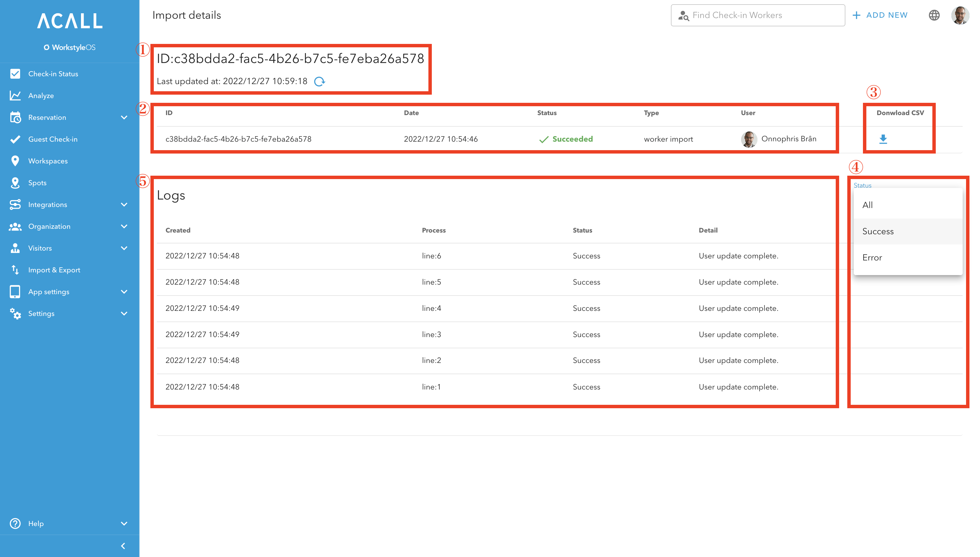Image resolution: width=980 pixels, height=557 pixels.
Task: Open Guest Check-in from the sidebar
Action: click(53, 139)
